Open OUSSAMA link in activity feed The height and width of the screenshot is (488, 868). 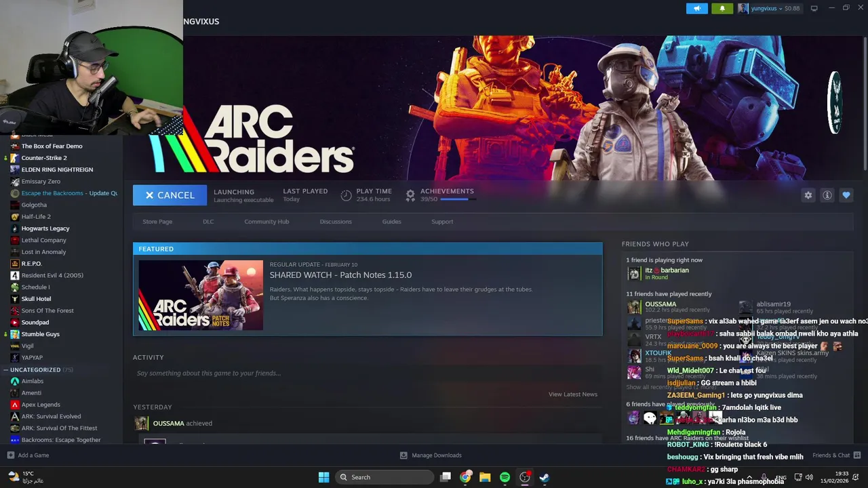tap(168, 424)
